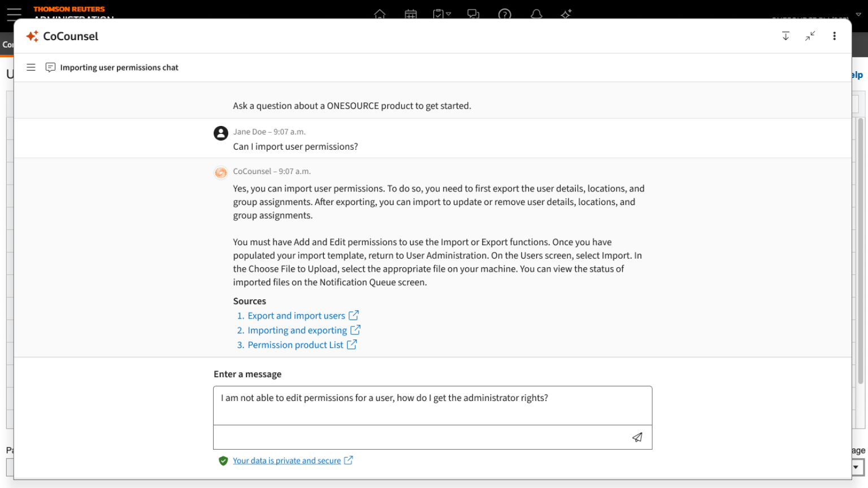The height and width of the screenshot is (488, 868).
Task: Expand the account dropdown arrow at top right
Action: tap(858, 15)
